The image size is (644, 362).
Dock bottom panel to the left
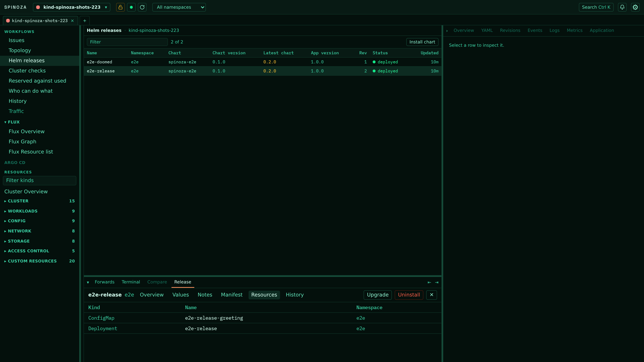pos(429,282)
